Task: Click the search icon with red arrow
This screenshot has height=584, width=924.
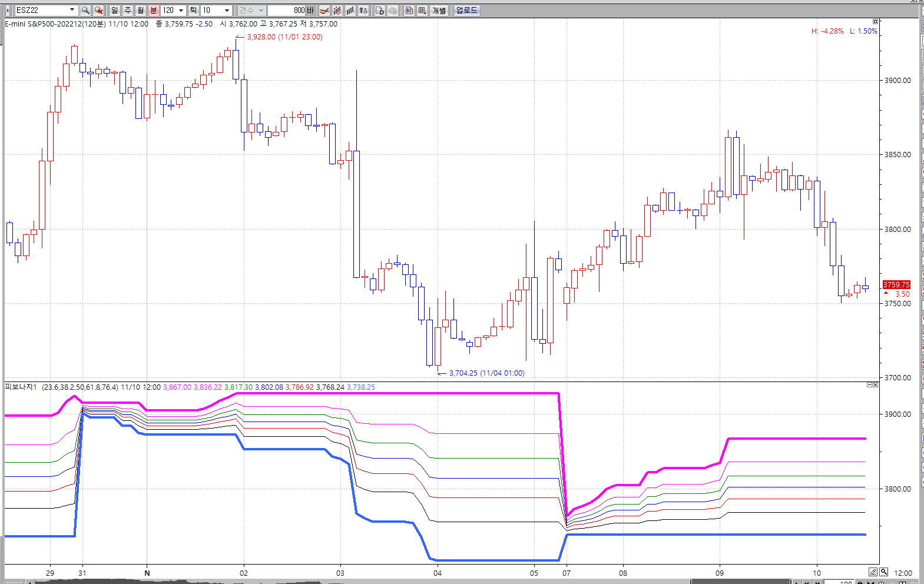Action: (98, 11)
